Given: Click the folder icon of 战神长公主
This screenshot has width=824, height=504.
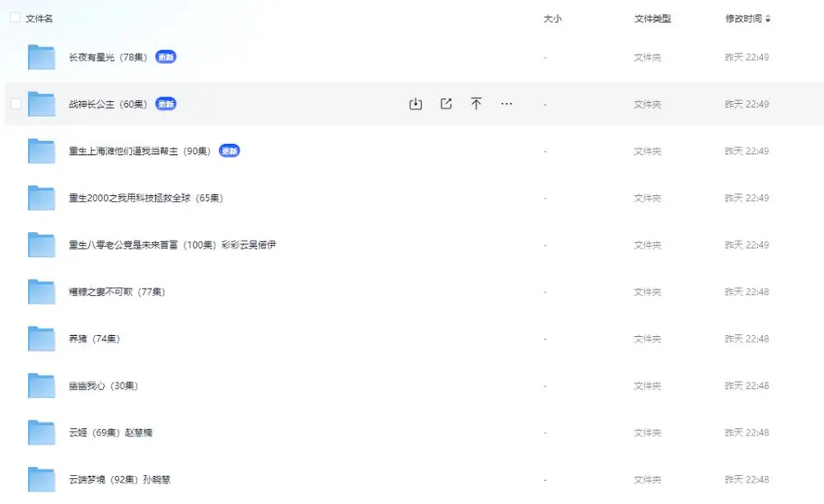Looking at the screenshot, I should 41,104.
